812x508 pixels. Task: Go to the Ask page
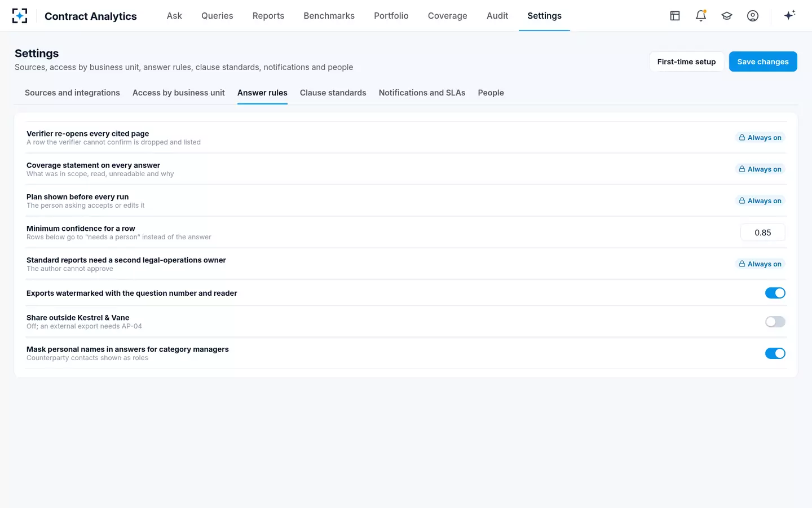174,16
